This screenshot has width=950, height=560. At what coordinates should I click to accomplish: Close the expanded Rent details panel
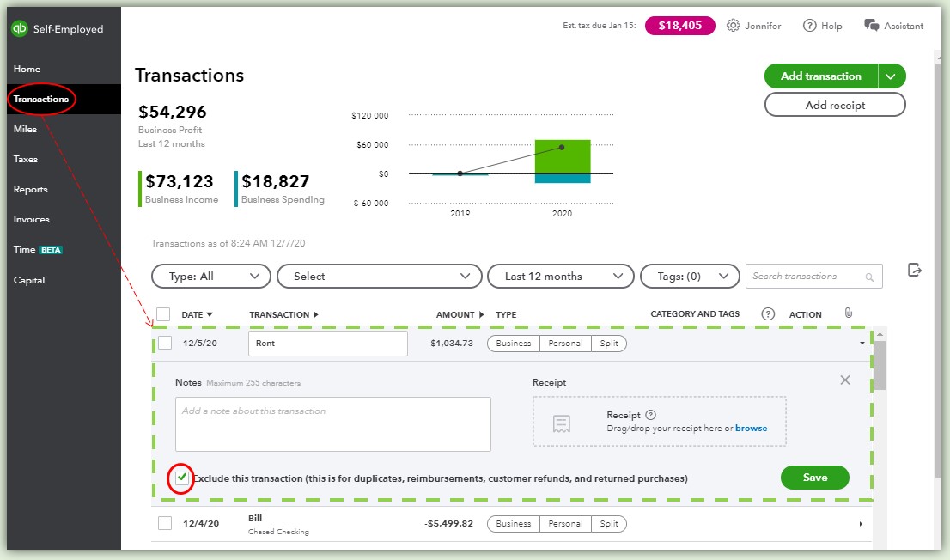click(845, 380)
